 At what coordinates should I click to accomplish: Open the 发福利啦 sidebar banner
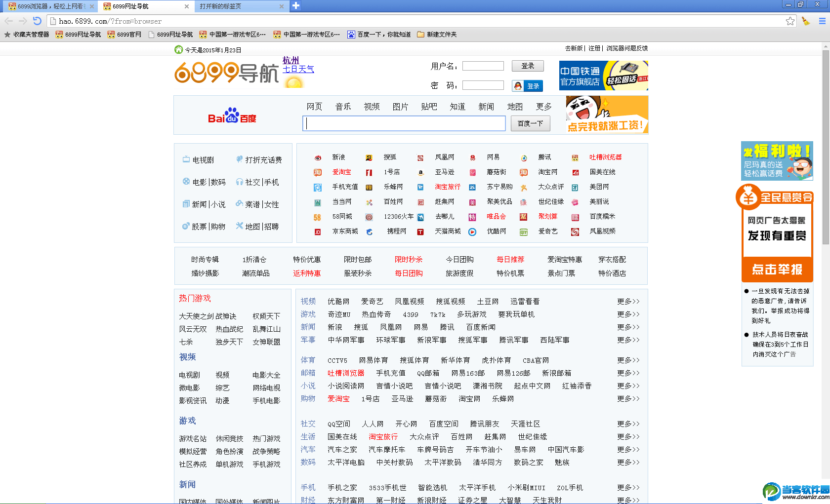pos(777,161)
